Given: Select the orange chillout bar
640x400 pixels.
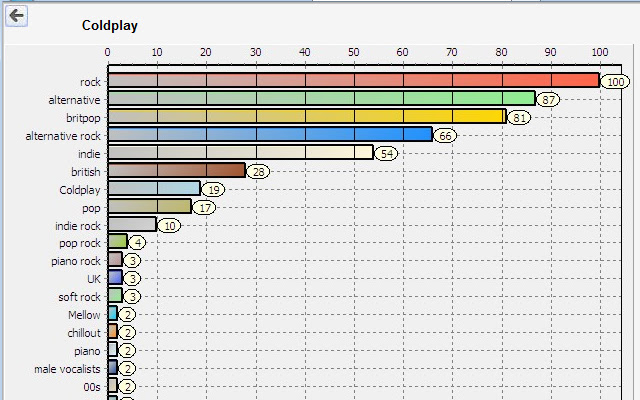Looking at the screenshot, I should 113,331.
